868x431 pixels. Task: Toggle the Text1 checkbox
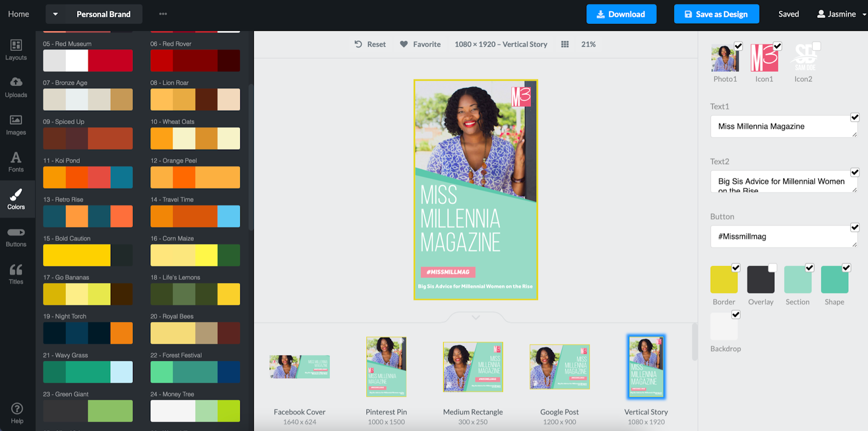click(x=855, y=117)
